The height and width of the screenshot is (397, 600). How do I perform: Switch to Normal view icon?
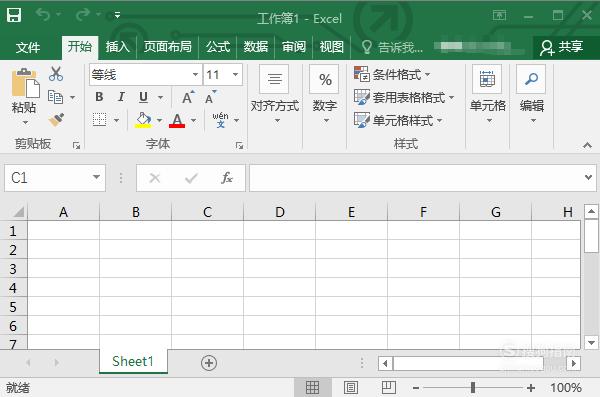tap(313, 387)
